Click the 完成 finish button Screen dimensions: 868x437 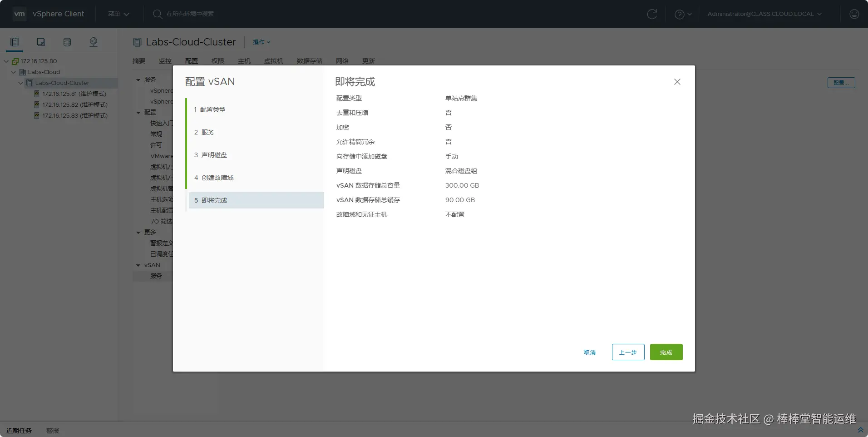666,352
